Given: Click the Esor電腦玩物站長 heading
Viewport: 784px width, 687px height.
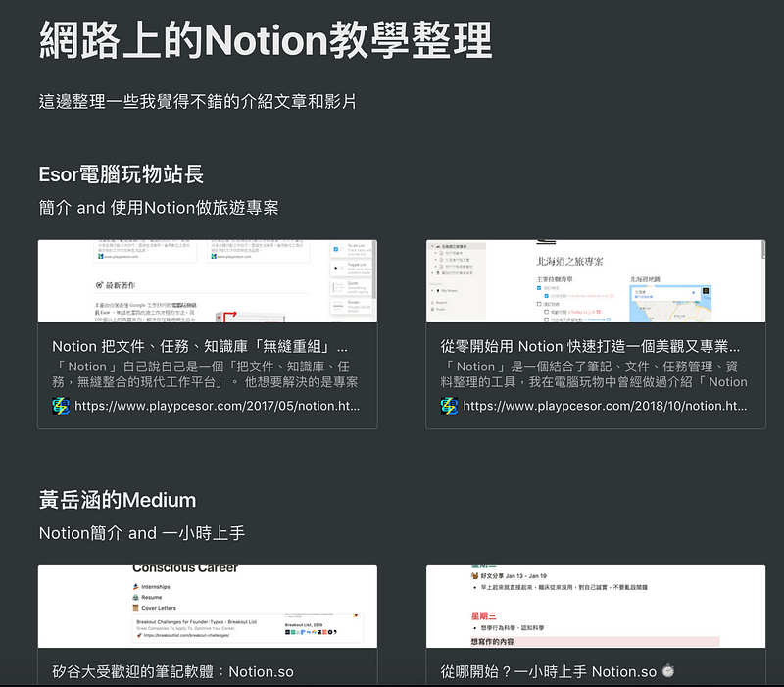Looking at the screenshot, I should pos(121,174).
